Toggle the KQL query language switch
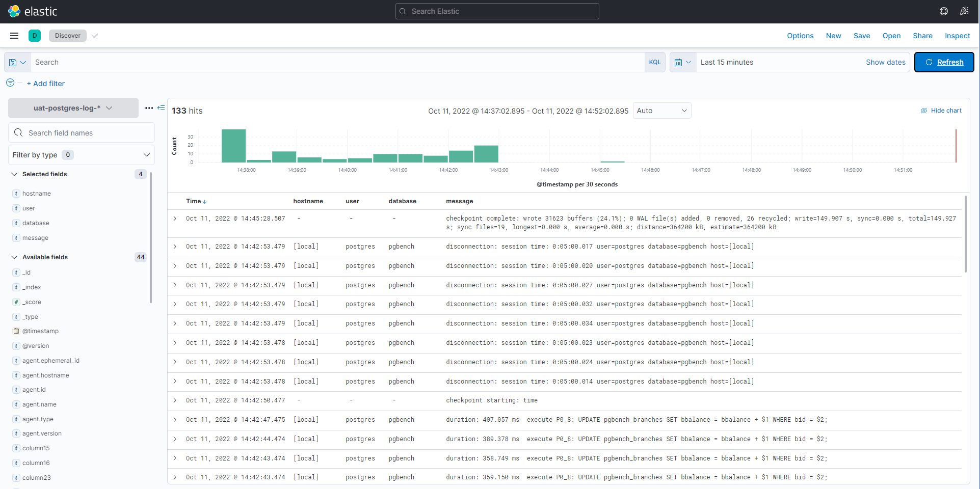 (x=655, y=62)
